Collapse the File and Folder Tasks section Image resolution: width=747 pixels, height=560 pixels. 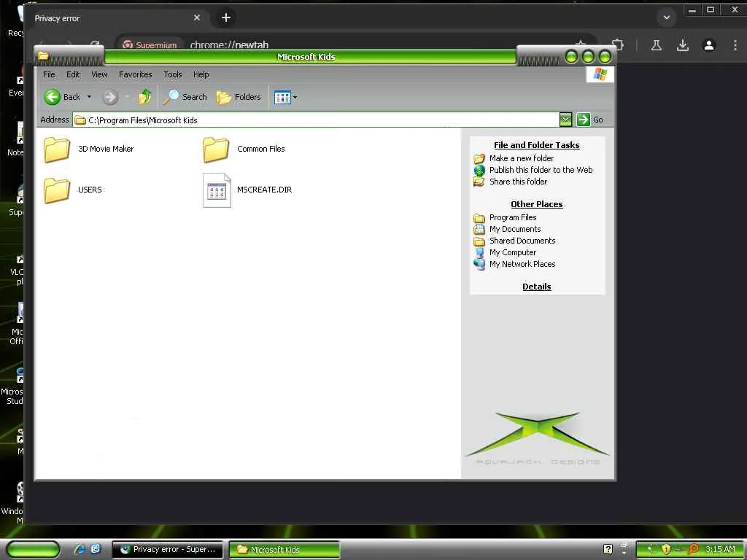(x=536, y=145)
